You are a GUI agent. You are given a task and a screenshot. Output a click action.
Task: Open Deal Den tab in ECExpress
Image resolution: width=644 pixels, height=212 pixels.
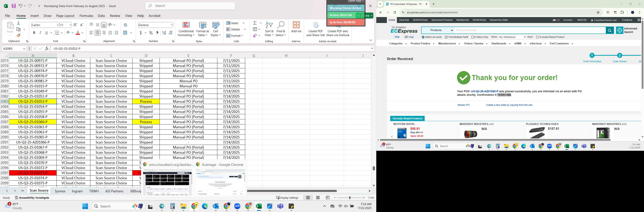point(404,20)
